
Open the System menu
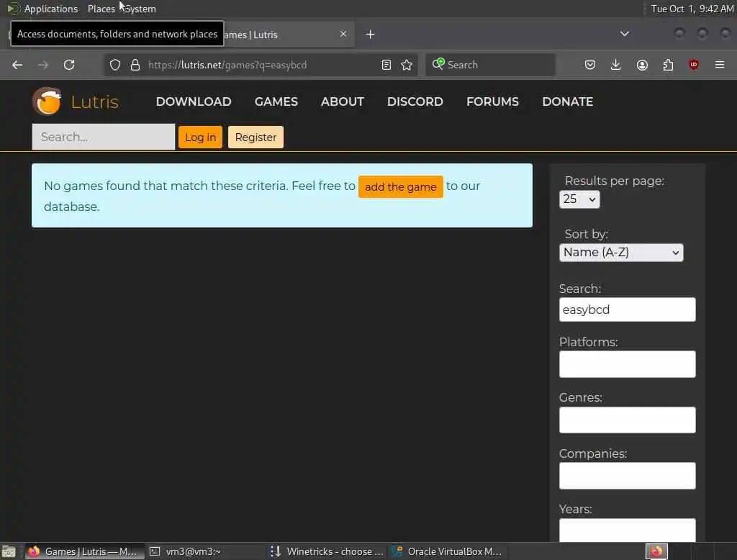click(x=140, y=9)
